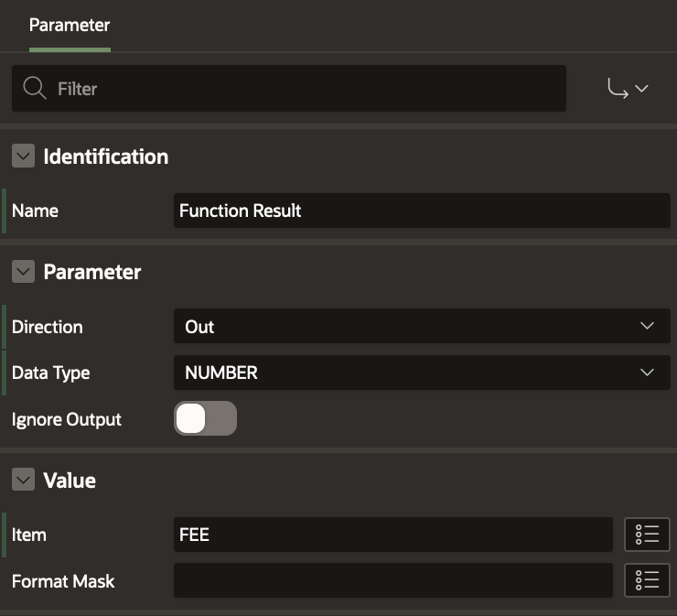Enable the Ignore Output switch

click(205, 419)
